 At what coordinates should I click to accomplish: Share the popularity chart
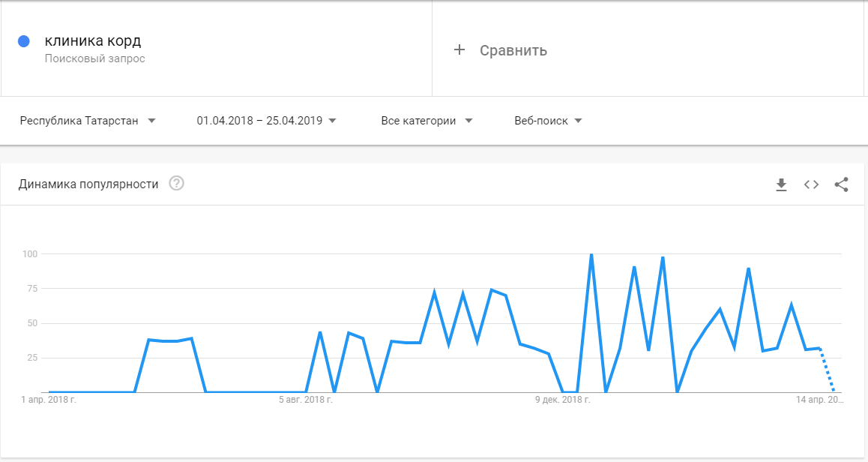tap(841, 184)
